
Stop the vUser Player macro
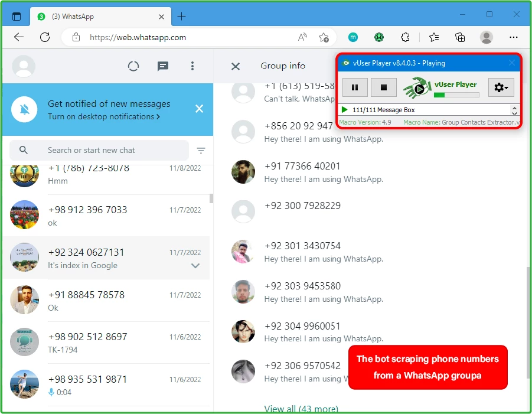[x=384, y=87]
